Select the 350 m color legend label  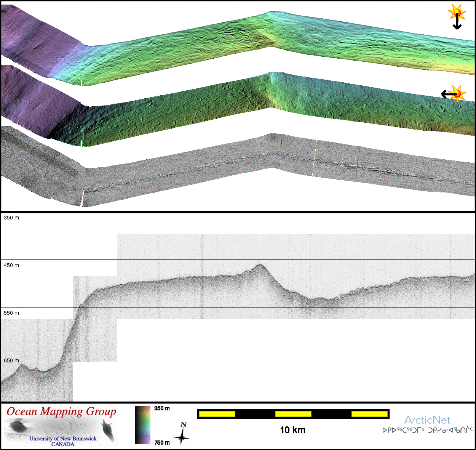162,408
